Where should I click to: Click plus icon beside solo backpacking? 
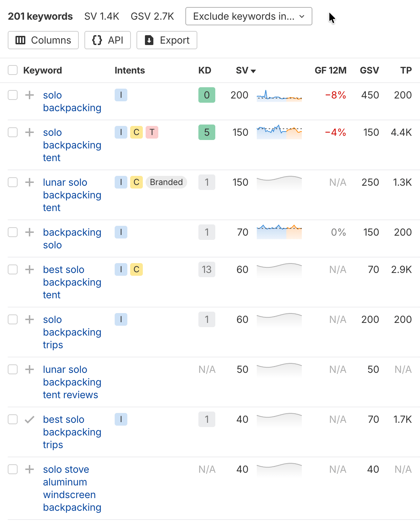[x=30, y=95]
